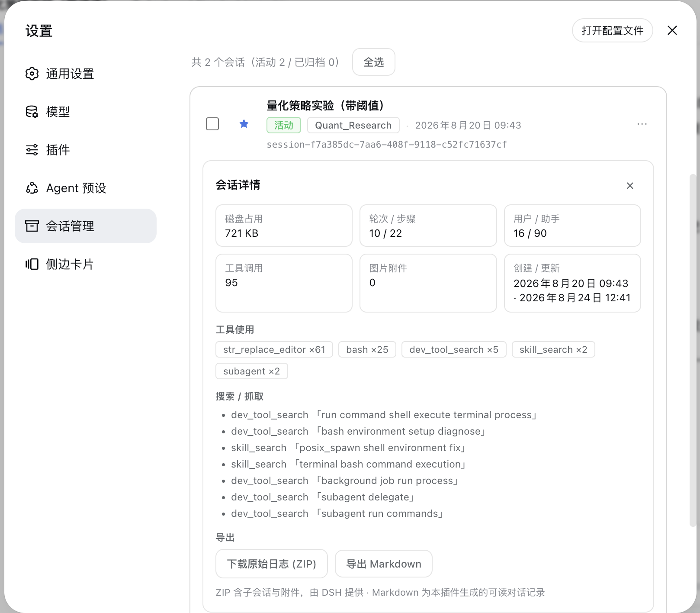Image resolution: width=700 pixels, height=613 pixels.
Task: Open 侧边卡片 section
Action: coord(86,264)
